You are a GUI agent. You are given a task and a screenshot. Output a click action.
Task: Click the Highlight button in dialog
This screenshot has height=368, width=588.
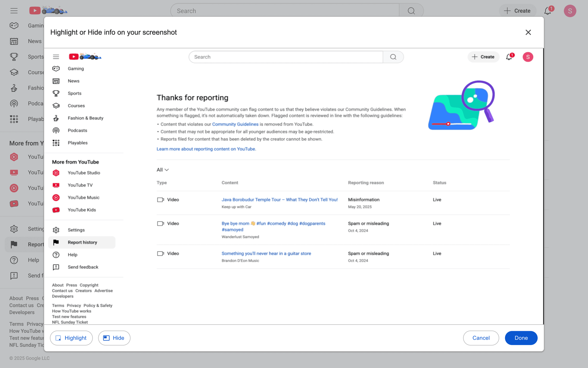[x=71, y=338]
